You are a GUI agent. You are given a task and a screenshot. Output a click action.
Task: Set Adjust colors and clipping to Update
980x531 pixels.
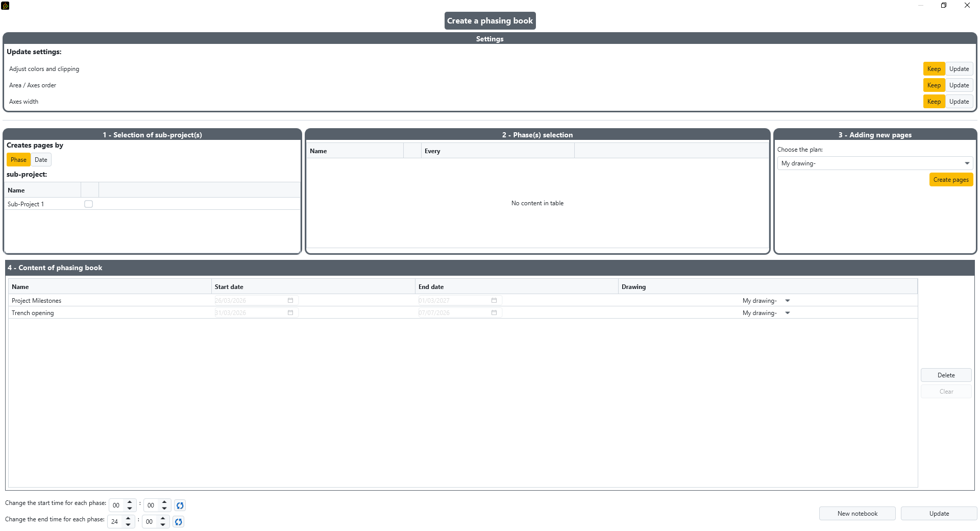click(x=959, y=69)
